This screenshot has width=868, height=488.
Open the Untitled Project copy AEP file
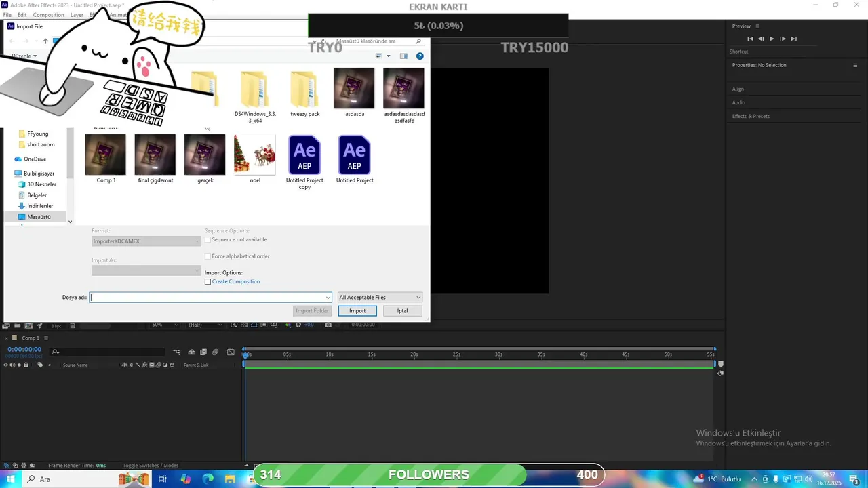(304, 162)
